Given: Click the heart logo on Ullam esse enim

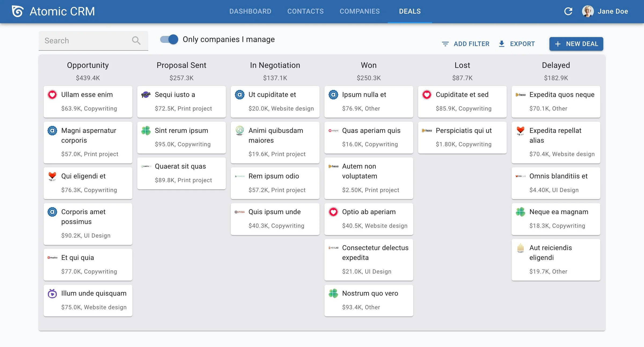Looking at the screenshot, I should pyautogui.click(x=52, y=95).
